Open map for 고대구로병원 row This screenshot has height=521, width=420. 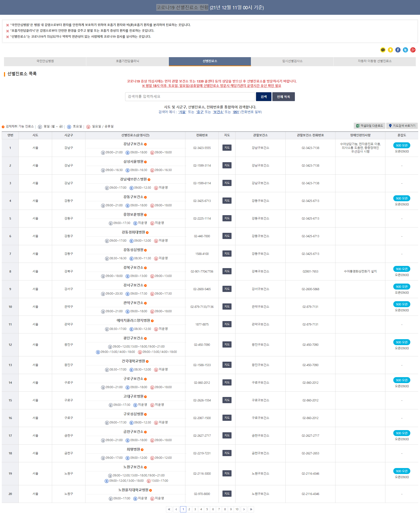(227, 400)
